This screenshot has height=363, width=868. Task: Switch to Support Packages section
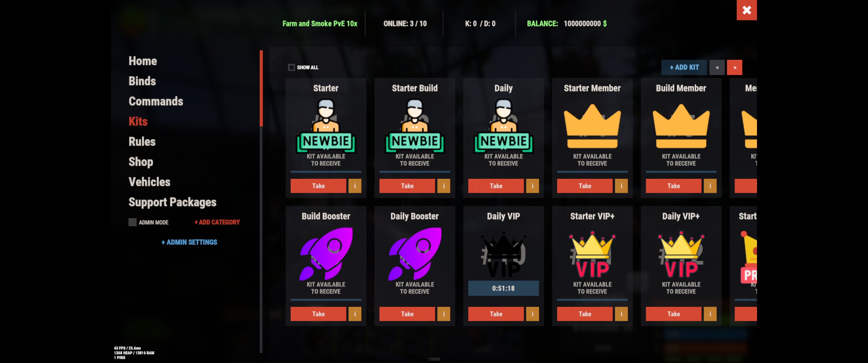pos(173,202)
